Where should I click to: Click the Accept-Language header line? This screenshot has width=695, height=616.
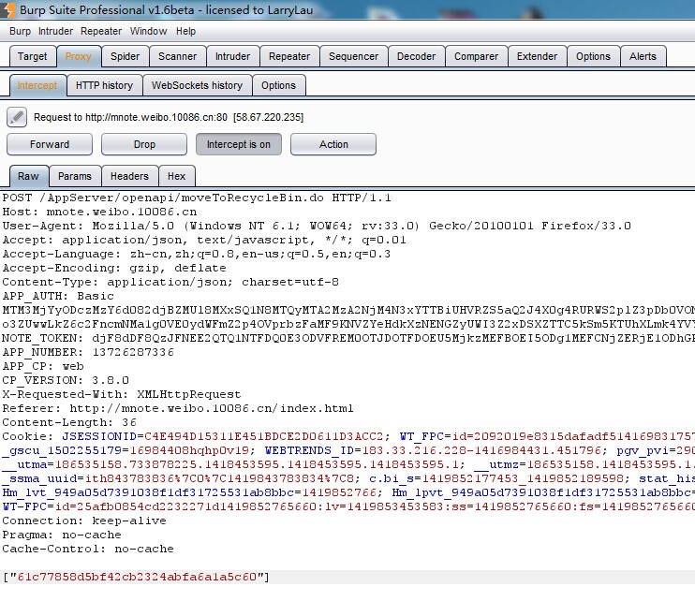[x=197, y=254]
